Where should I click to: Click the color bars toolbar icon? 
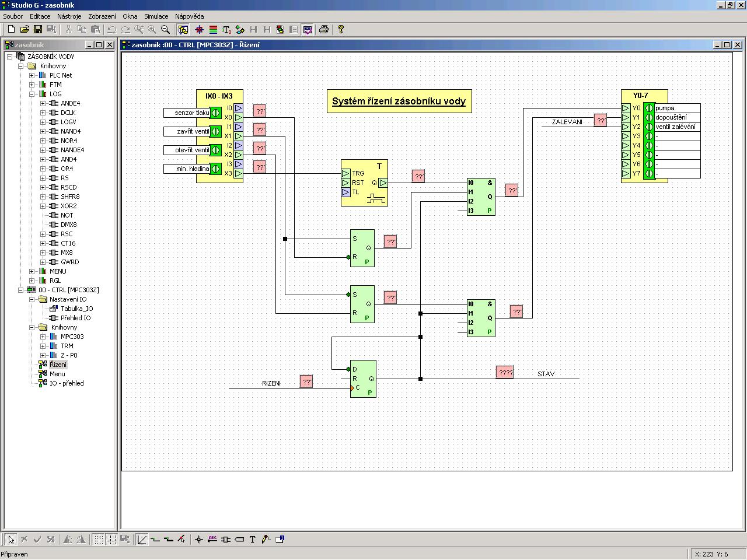click(213, 29)
